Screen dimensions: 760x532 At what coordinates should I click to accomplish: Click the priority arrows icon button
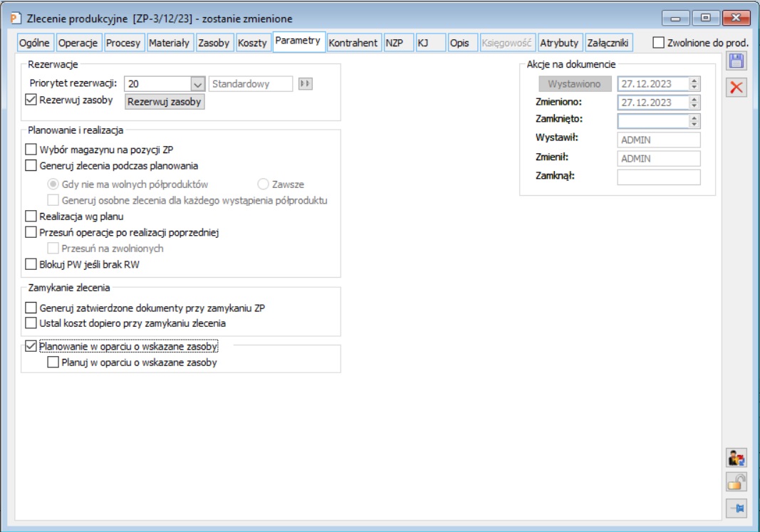[305, 83]
